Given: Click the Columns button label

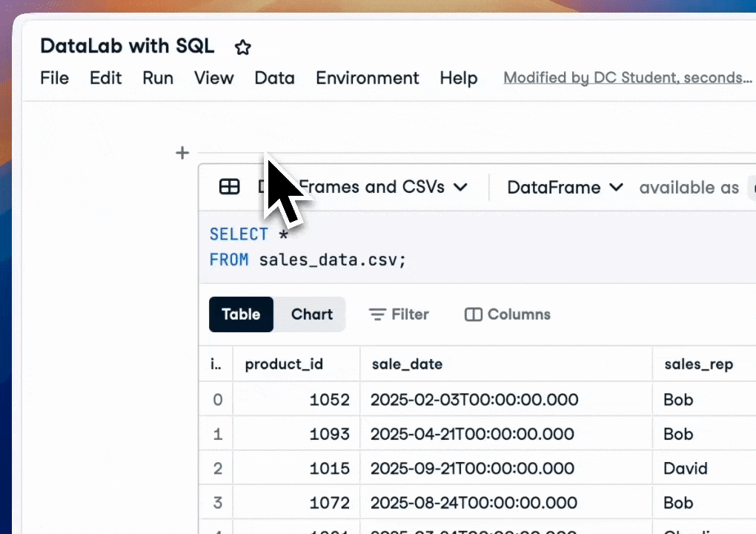Looking at the screenshot, I should point(519,314).
